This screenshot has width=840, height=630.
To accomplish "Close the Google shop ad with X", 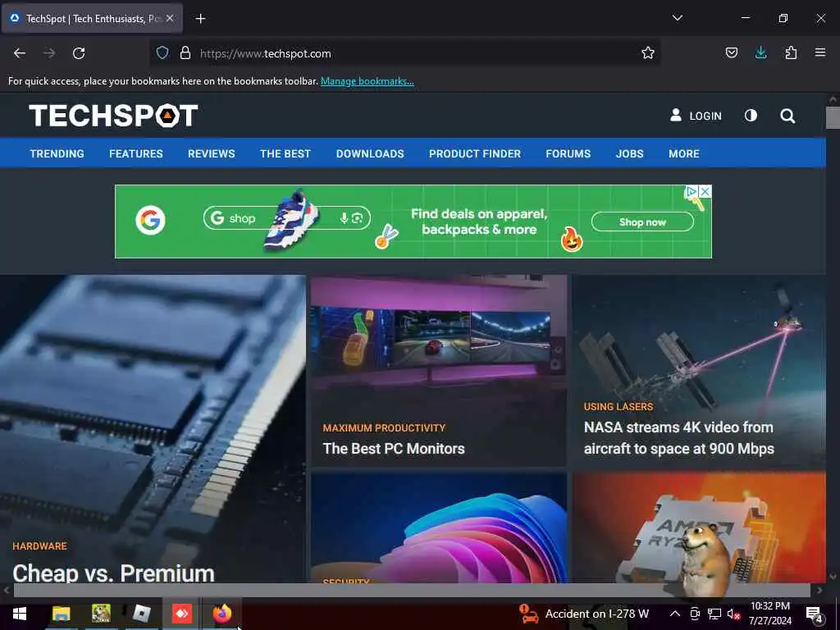I will click(705, 191).
